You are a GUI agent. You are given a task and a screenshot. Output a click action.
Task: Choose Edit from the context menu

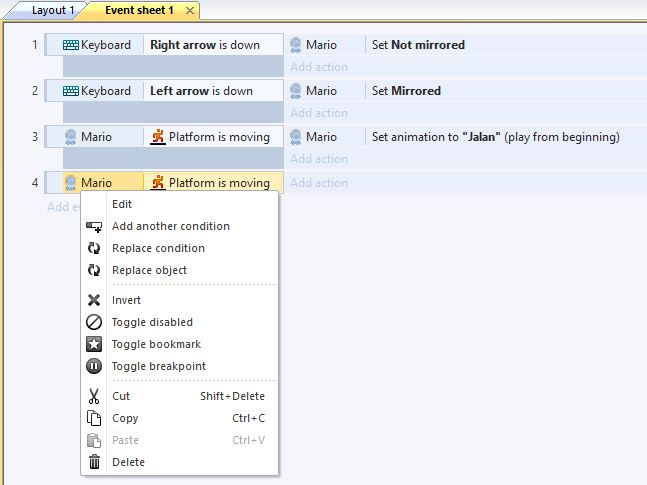click(x=122, y=204)
